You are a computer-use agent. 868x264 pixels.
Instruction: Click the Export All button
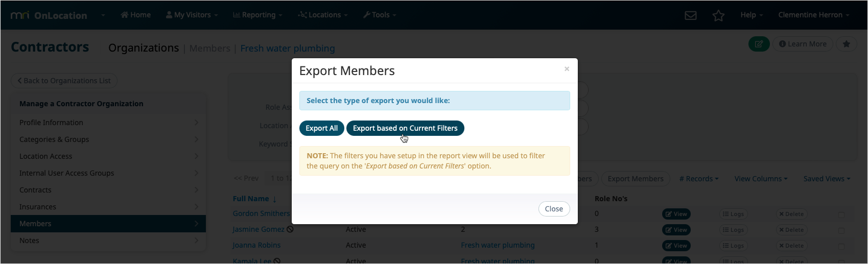pyautogui.click(x=321, y=128)
